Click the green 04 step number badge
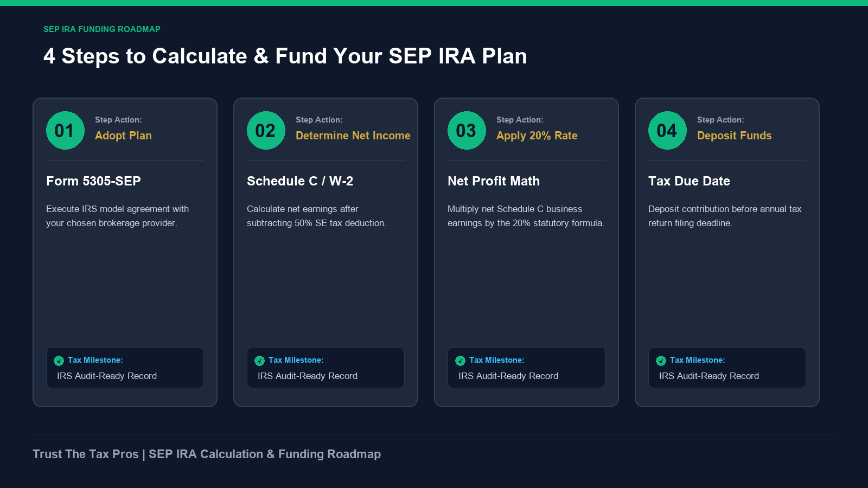The height and width of the screenshot is (488, 868). coord(667,130)
